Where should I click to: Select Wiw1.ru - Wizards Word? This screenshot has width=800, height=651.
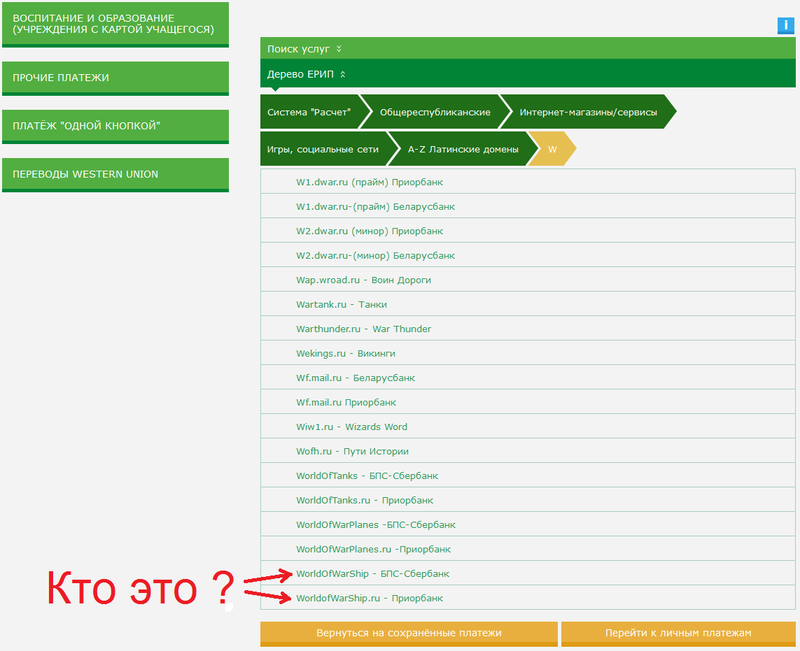coord(528,427)
